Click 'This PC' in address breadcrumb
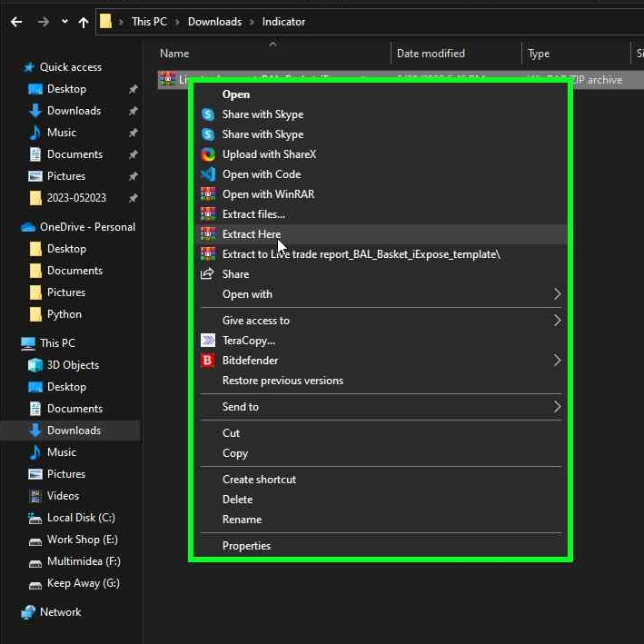The width and height of the screenshot is (644, 644). click(x=149, y=22)
